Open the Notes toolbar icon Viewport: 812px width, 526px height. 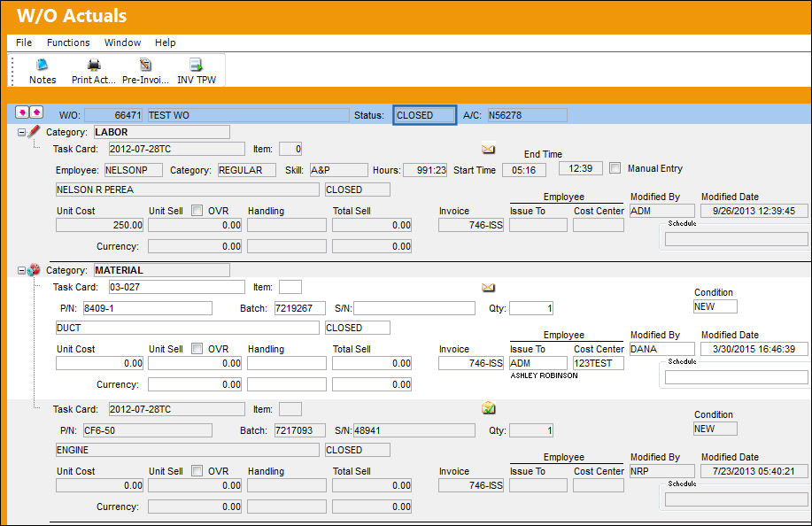tap(42, 65)
